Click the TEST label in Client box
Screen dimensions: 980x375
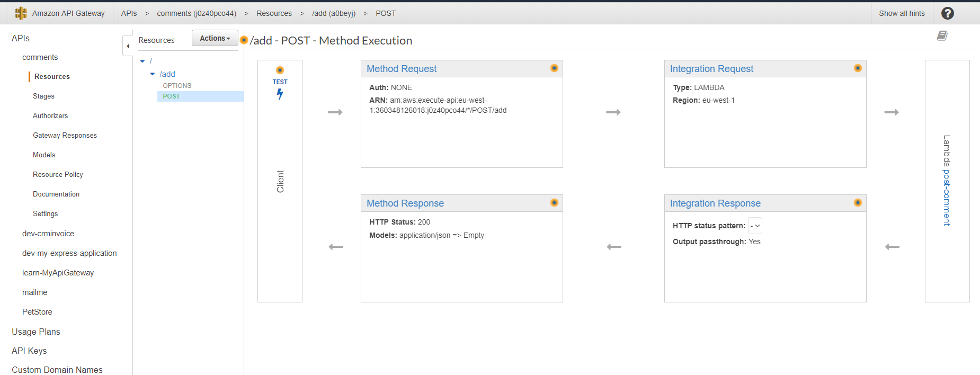pyautogui.click(x=280, y=82)
